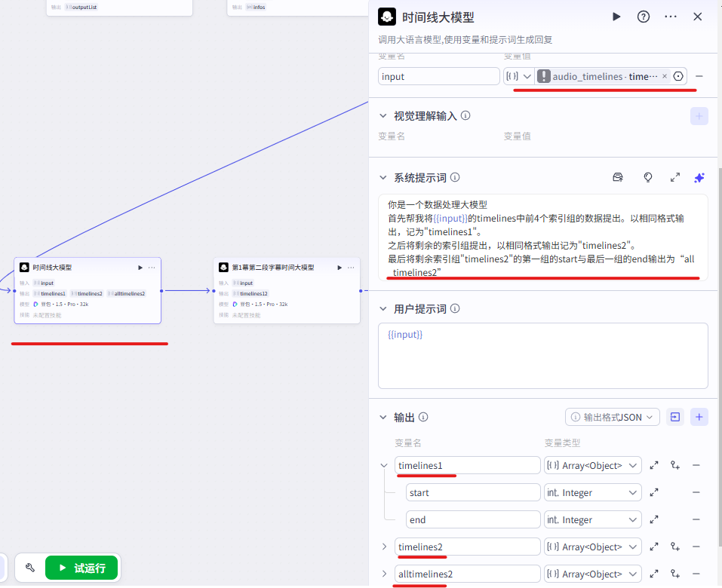The height and width of the screenshot is (588, 722).
Task: Show info tooltip for 输出
Action: [423, 417]
